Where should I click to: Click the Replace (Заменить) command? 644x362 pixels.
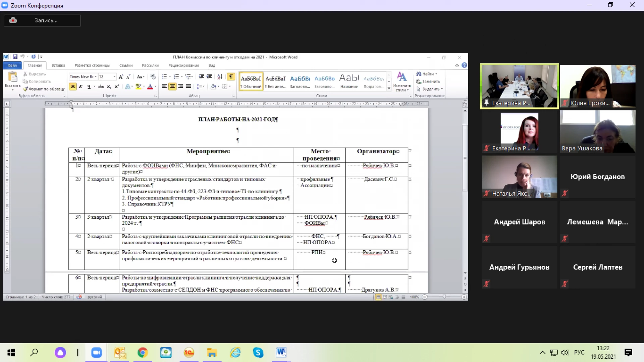428,82
